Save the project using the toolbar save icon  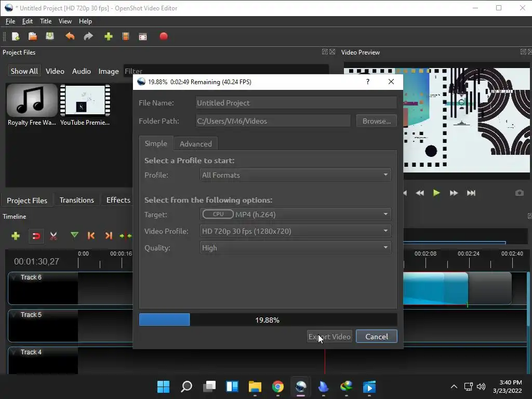(50, 36)
